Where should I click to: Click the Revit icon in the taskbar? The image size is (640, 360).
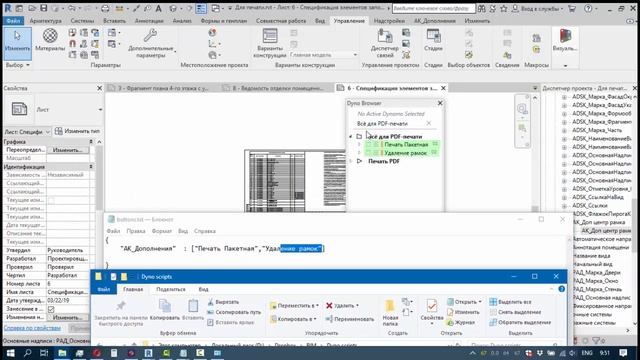tap(149, 353)
